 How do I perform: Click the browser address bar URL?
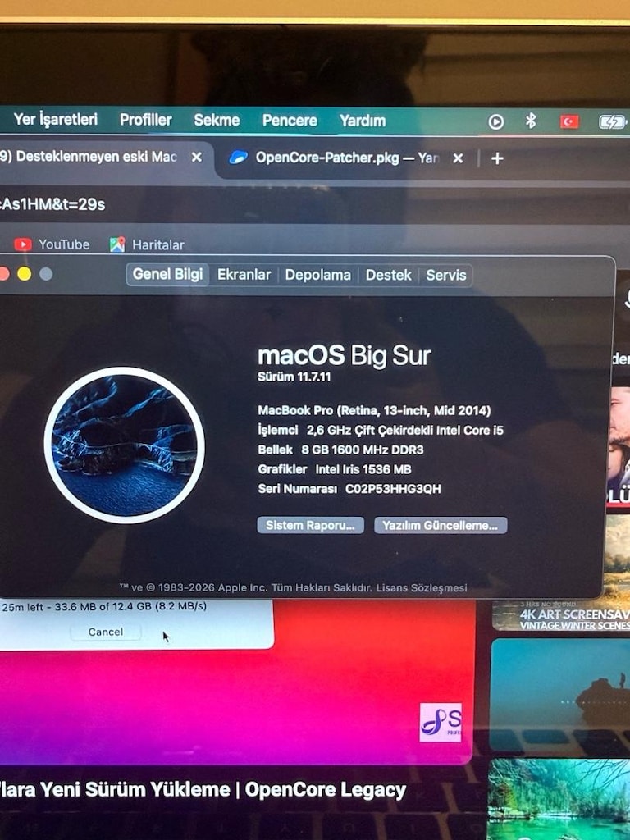coord(52,204)
